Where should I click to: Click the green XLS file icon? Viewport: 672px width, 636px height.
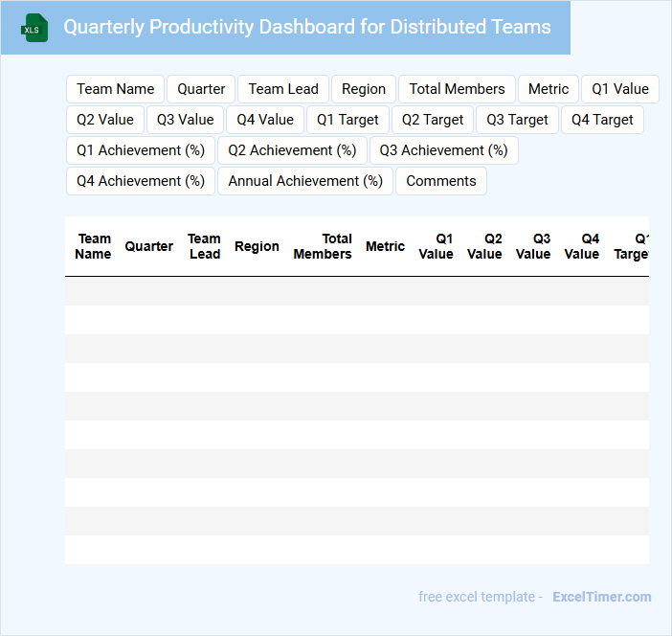coord(35,28)
